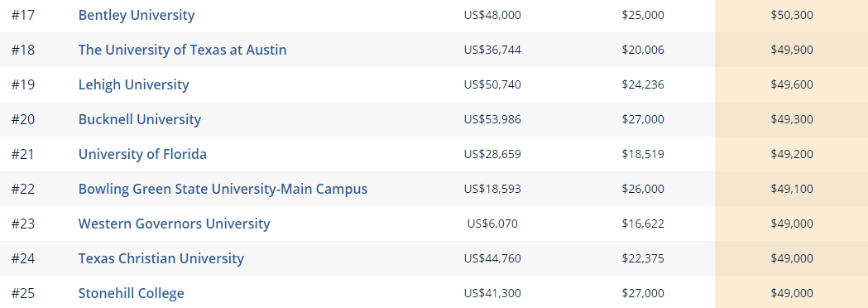
Task: Select the #25 rank cell
Action: pyautogui.click(x=22, y=294)
